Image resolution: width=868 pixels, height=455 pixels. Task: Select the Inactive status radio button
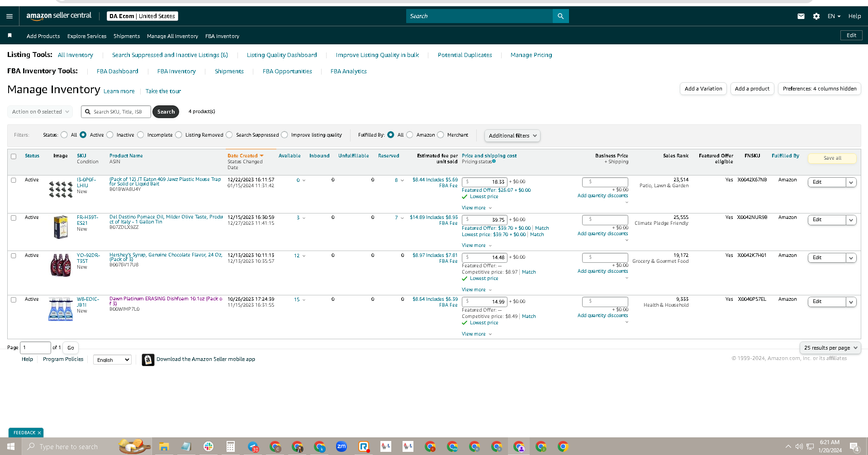click(110, 135)
